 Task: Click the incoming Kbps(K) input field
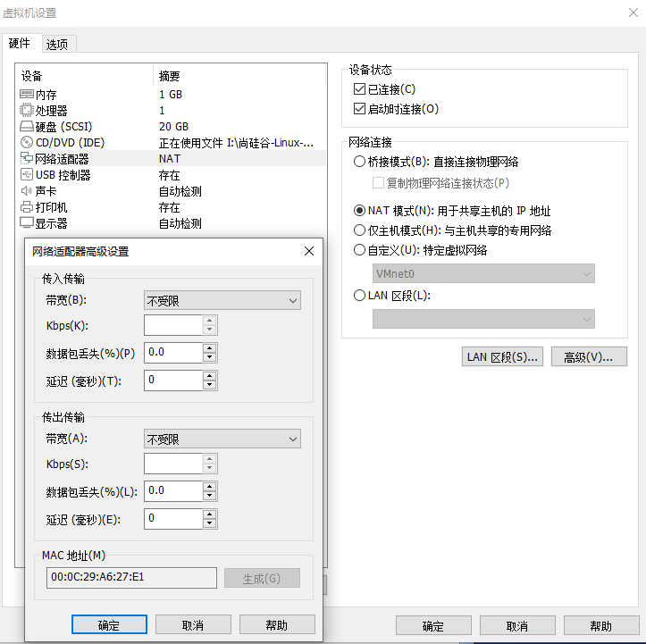click(173, 325)
